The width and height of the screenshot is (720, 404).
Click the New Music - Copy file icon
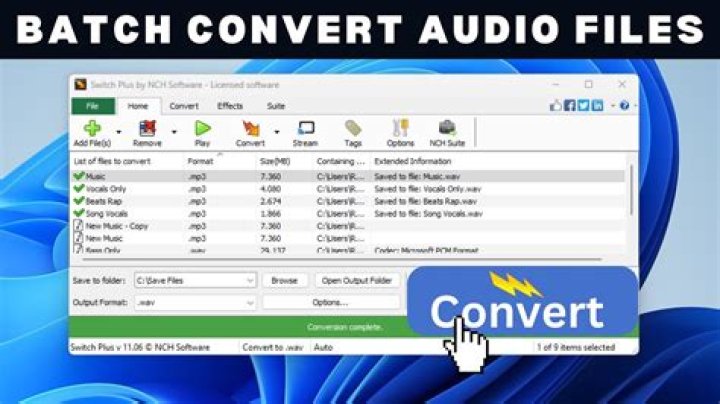79,225
